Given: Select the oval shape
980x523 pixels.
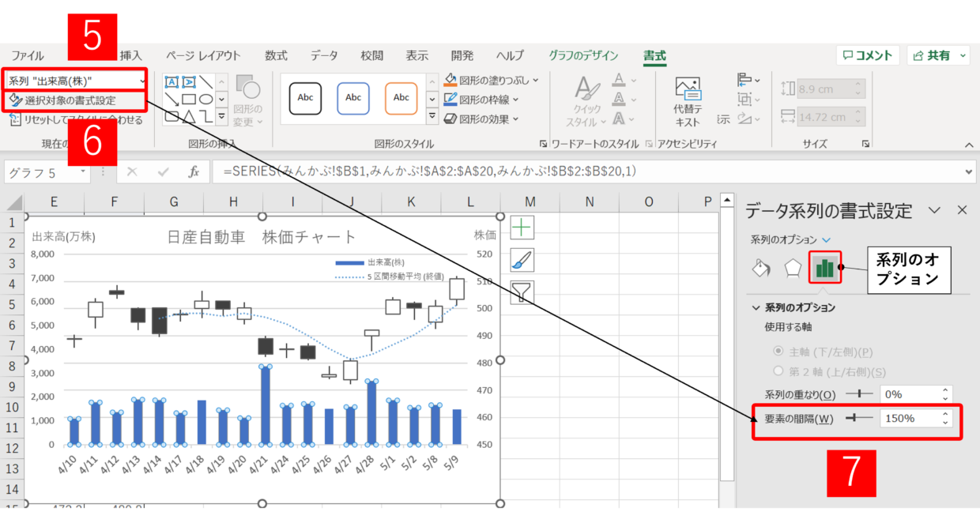Looking at the screenshot, I should click(x=206, y=100).
